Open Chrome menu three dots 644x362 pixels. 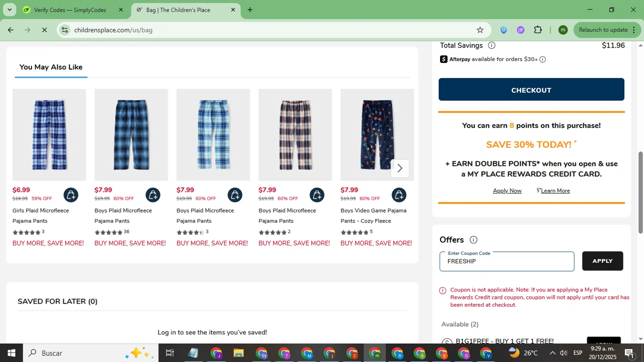[634, 30]
